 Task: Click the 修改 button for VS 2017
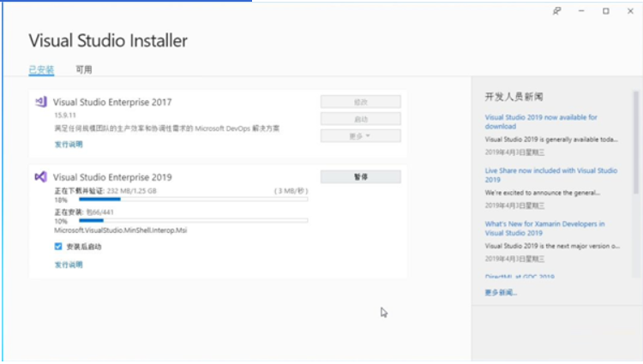pyautogui.click(x=360, y=102)
